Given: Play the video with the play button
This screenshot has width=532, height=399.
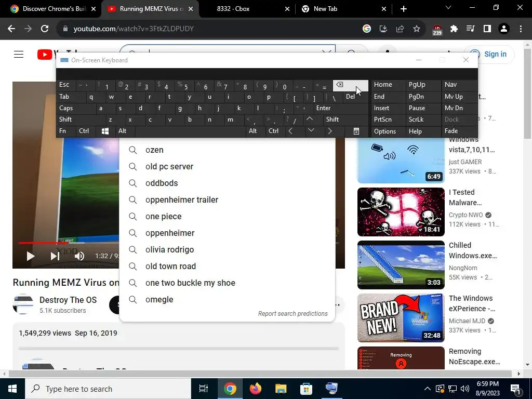Looking at the screenshot, I should point(31,256).
